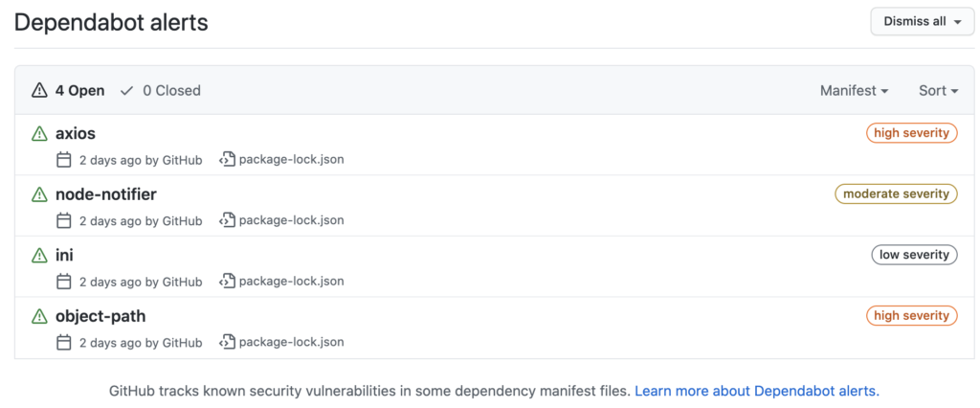
Task: Open the node-notifier alert
Action: point(106,194)
